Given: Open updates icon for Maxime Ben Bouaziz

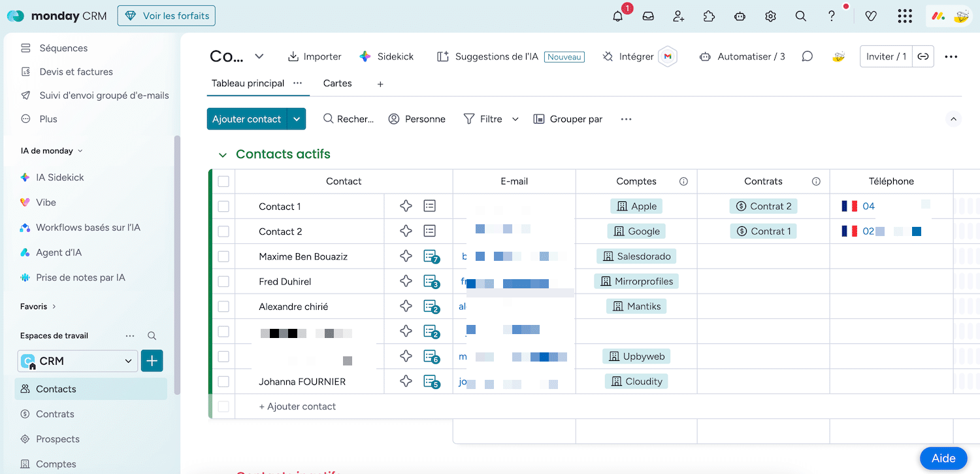Looking at the screenshot, I should [430, 256].
